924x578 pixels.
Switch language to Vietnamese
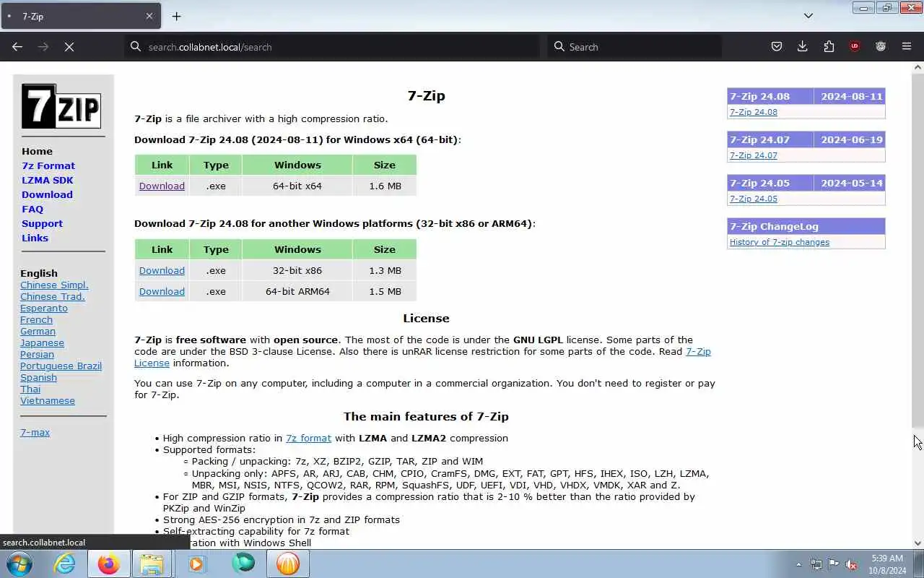click(x=48, y=400)
